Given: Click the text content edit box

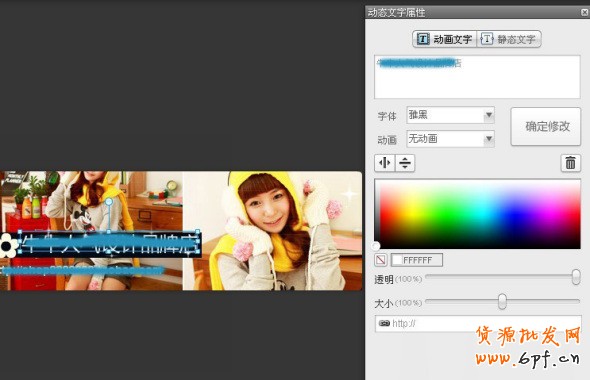Looking at the screenshot, I should point(477,77).
